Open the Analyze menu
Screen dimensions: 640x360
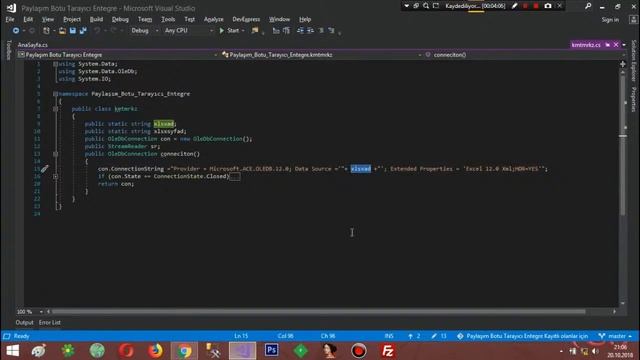[213, 19]
